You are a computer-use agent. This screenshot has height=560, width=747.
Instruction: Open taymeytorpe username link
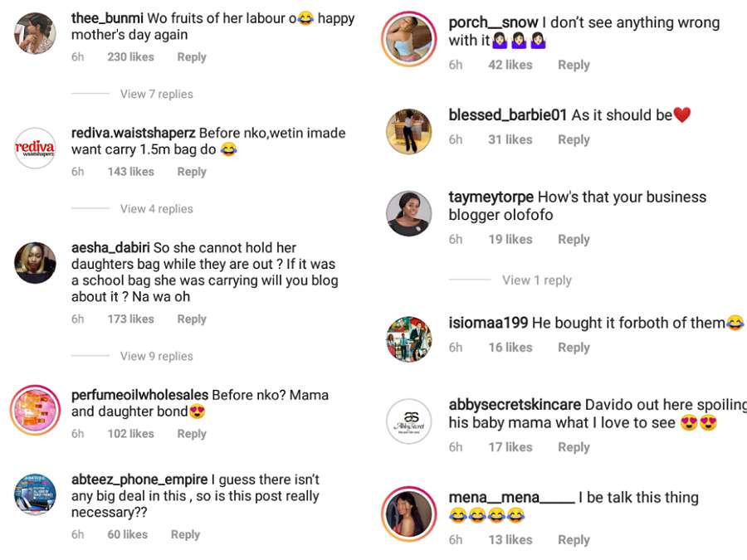[x=491, y=197]
